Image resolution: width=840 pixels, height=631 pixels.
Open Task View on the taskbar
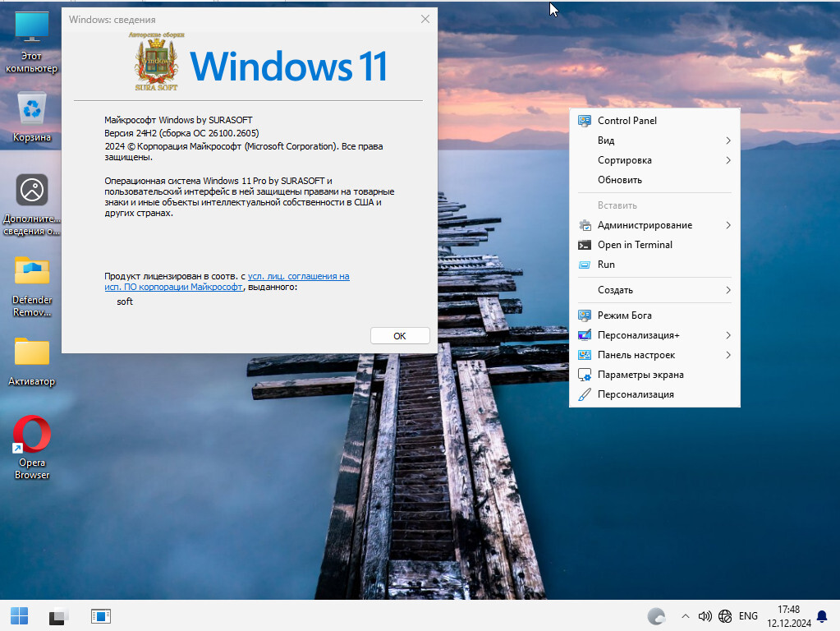(59, 616)
